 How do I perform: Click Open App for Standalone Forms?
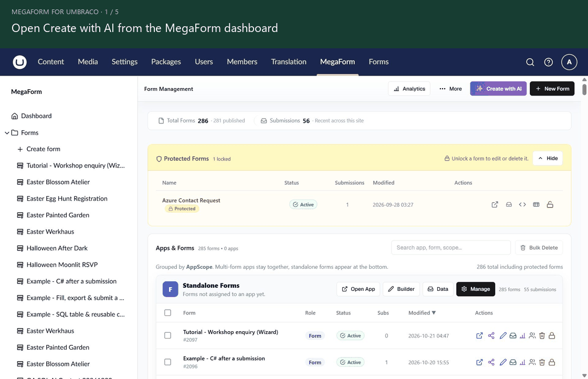point(358,289)
